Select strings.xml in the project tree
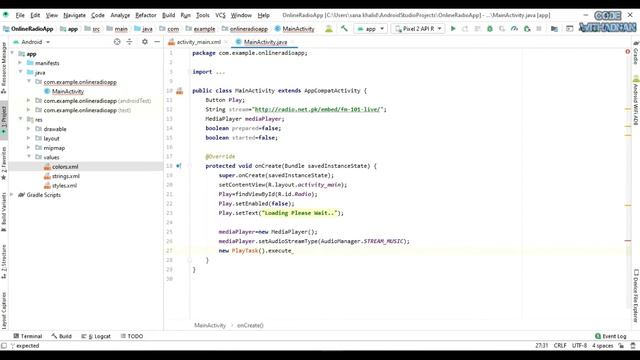The height and width of the screenshot is (360, 640). click(66, 176)
